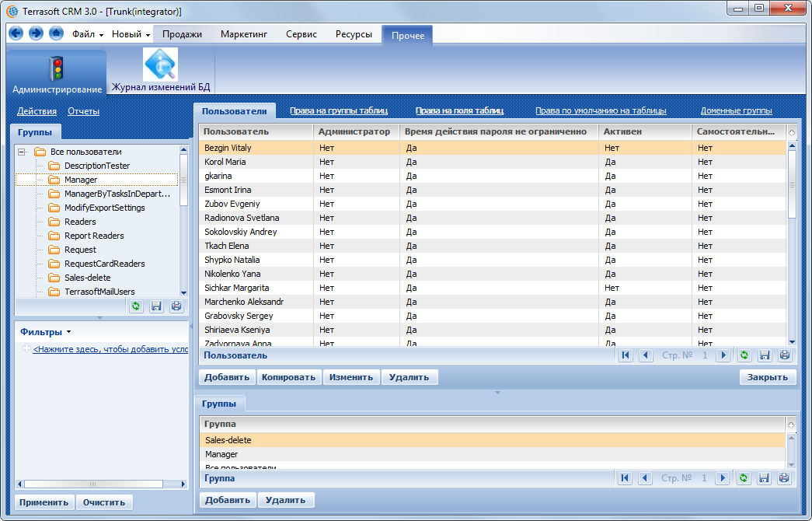This screenshot has width=812, height=521.
Task: Open Права по умолчанию на таблицы
Action: (x=601, y=110)
